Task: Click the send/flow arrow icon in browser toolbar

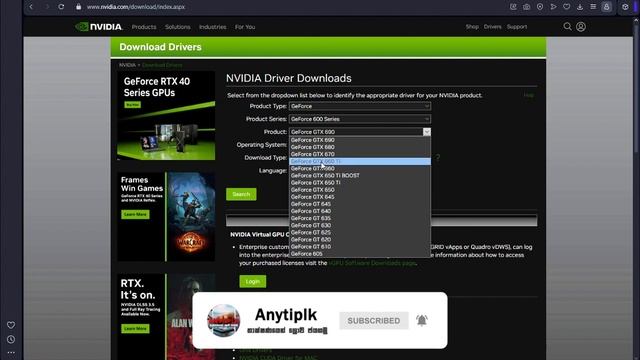Action: tap(553, 7)
